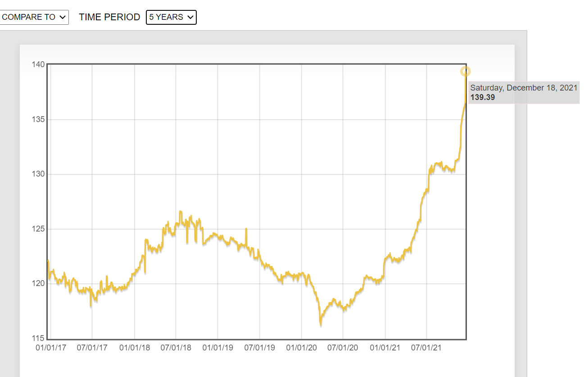Click the 07/01/18 x-axis date label
Image resolution: width=588 pixels, height=377 pixels.
point(176,348)
